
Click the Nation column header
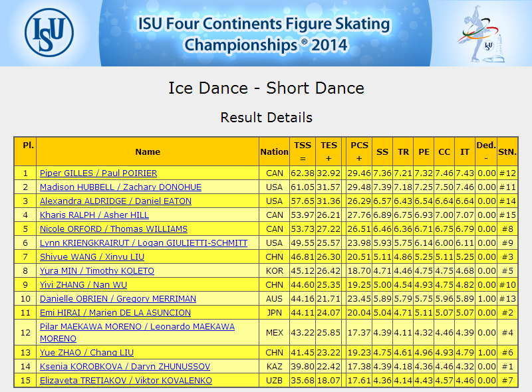[x=274, y=151]
